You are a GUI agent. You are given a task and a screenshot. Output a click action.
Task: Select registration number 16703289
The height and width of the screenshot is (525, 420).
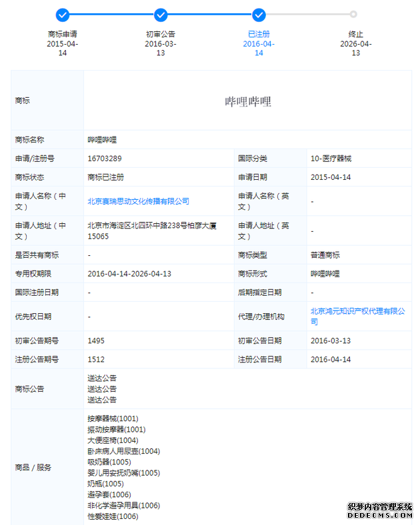click(x=105, y=159)
